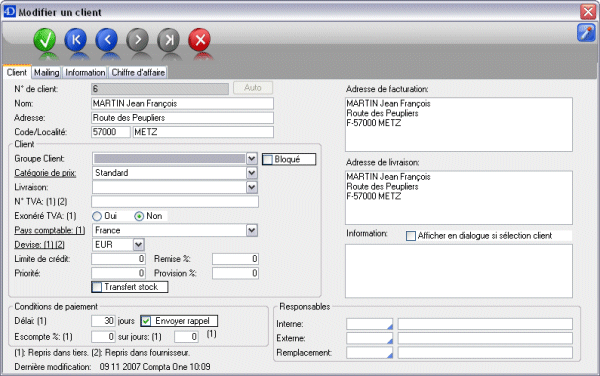Screen dimensions: 600x376
Task: Click the Externe responsable code field
Action: [370, 338]
